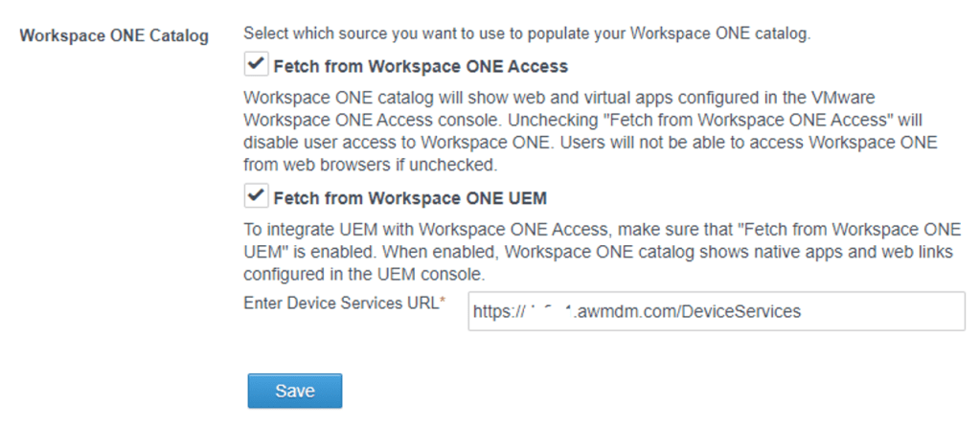This screenshot has width=980, height=426.
Task: Toggle the Fetch from Workspace ONE UEM checkbox
Action: 256,196
